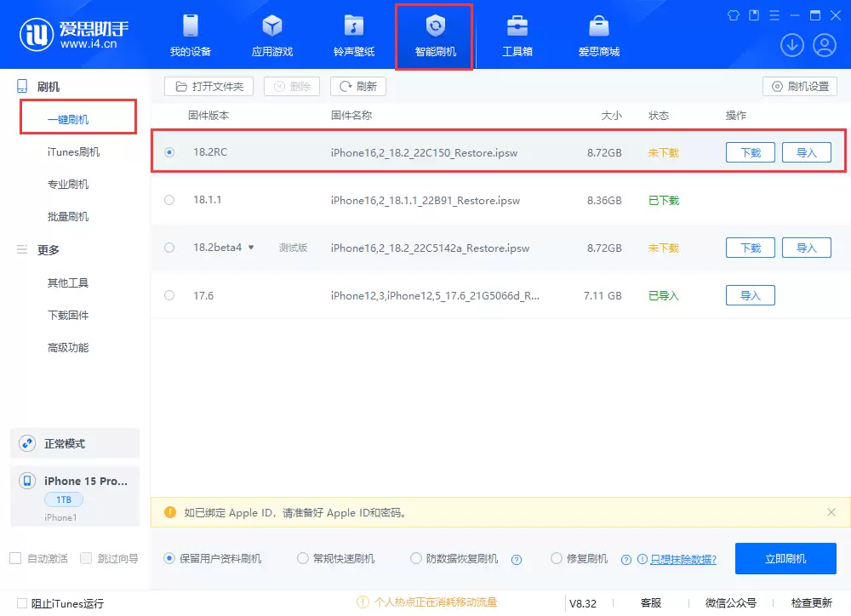Click the skin shirt icon in title bar
The image size is (851, 616).
pyautogui.click(x=734, y=15)
